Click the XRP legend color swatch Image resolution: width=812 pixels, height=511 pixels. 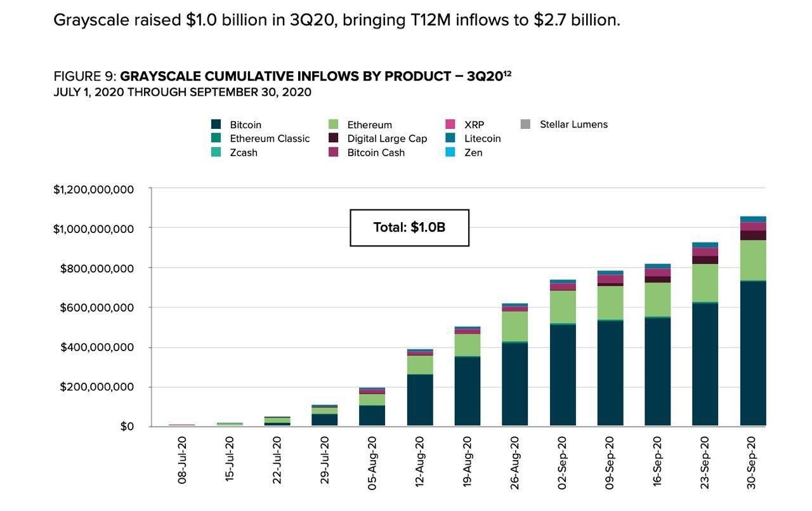pos(450,125)
